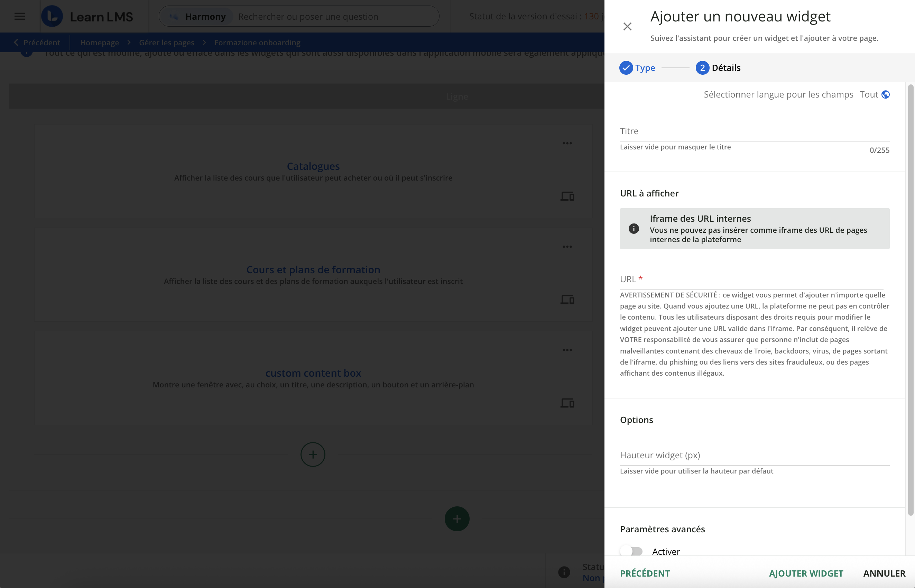The width and height of the screenshot is (915, 588).
Task: Click the Learn LMS logo icon
Action: [52, 16]
